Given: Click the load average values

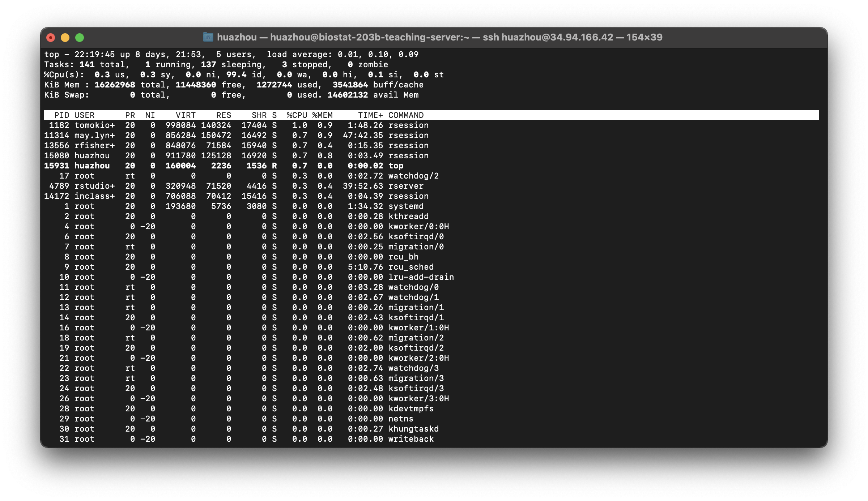Looking at the screenshot, I should click(x=378, y=55).
